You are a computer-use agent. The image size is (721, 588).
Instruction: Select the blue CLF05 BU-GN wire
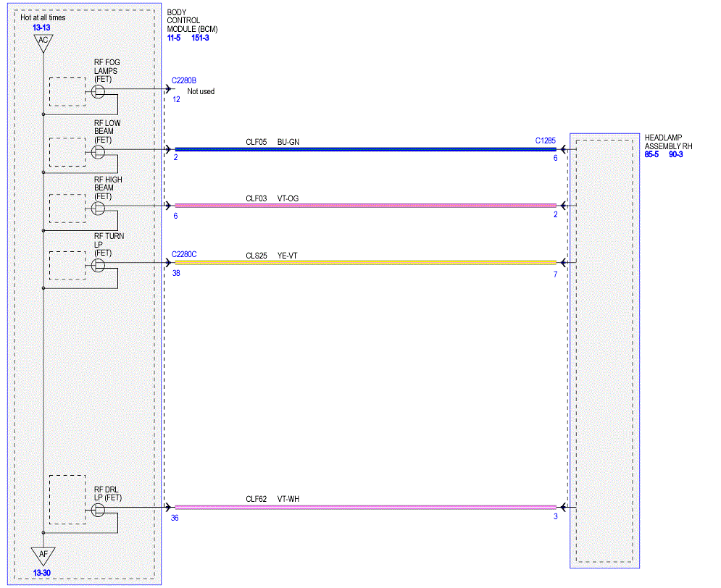365,149
